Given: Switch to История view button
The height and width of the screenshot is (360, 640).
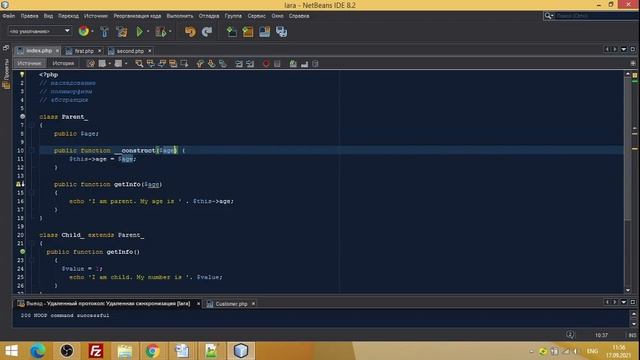Looking at the screenshot, I should 63,63.
